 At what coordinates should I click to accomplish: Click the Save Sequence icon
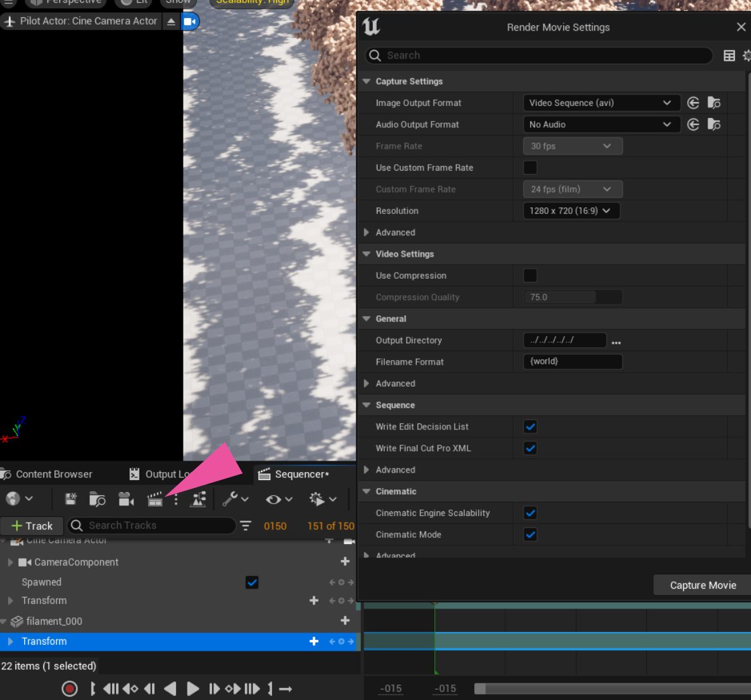point(71,499)
